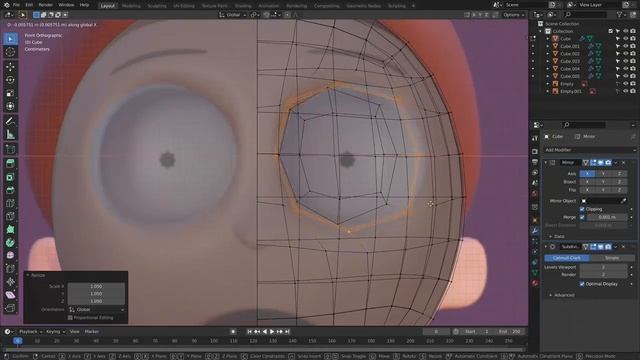Screen dimensions: 640x360
Task: Open the File menu
Action: 16,5
